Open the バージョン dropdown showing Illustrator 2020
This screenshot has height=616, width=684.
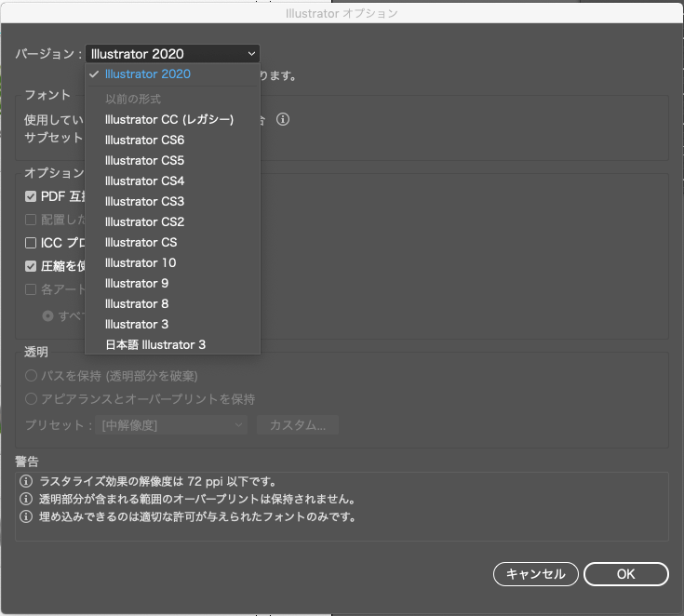click(172, 54)
